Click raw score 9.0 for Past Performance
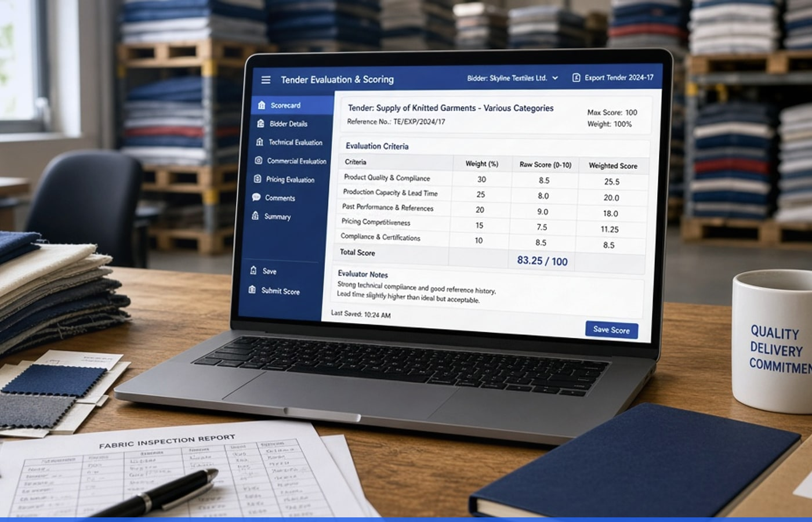Viewport: 812px width, 522px height. 542,212
